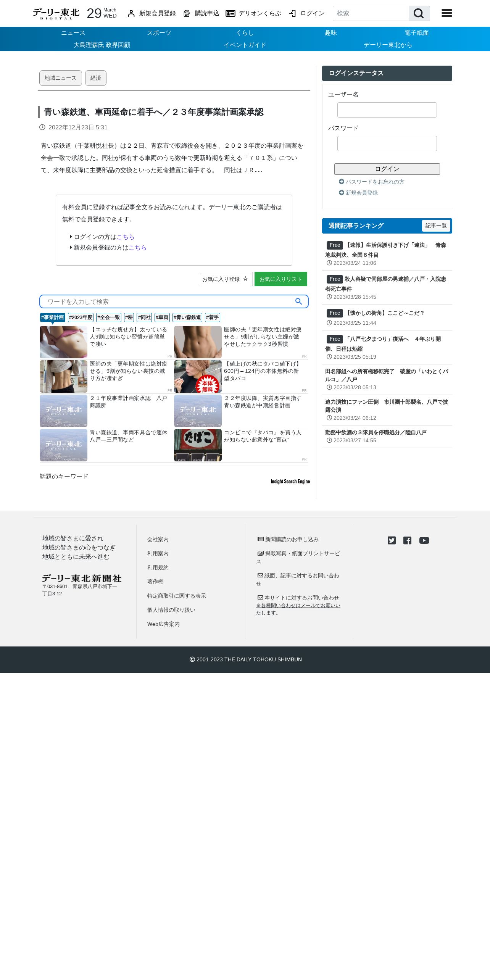Open 個人情報の取り扱い footer link
This screenshot has height=980, width=490.
pos(171,610)
